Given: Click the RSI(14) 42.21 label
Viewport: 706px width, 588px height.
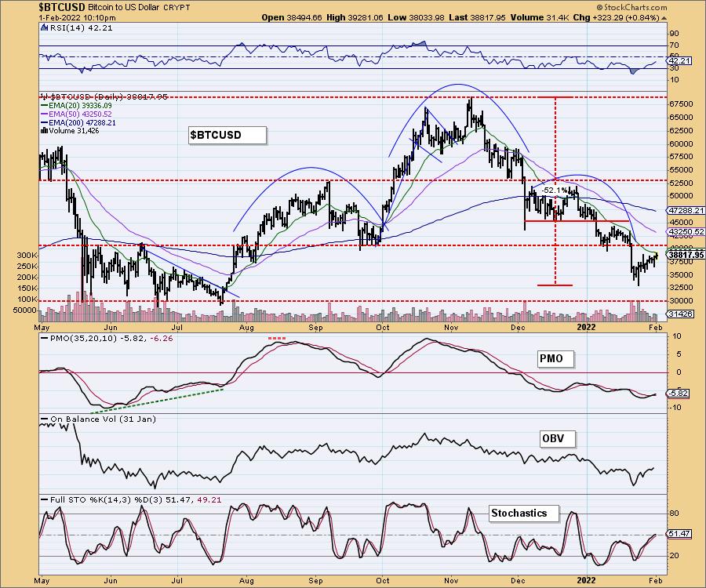Looking at the screenshot, I should 81,28.
